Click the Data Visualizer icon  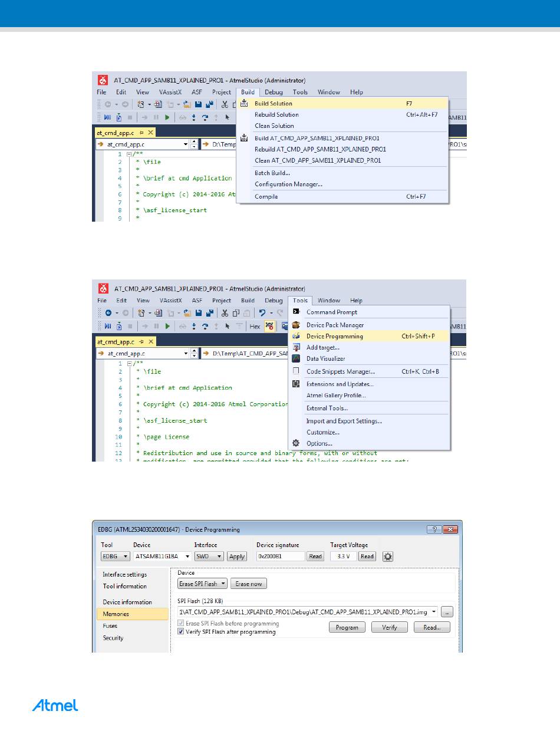[297, 358]
